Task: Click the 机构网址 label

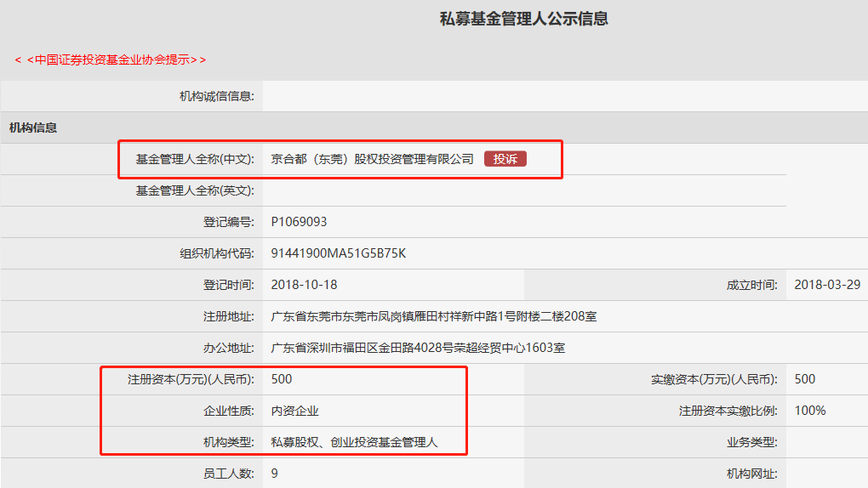Action: coord(751,474)
